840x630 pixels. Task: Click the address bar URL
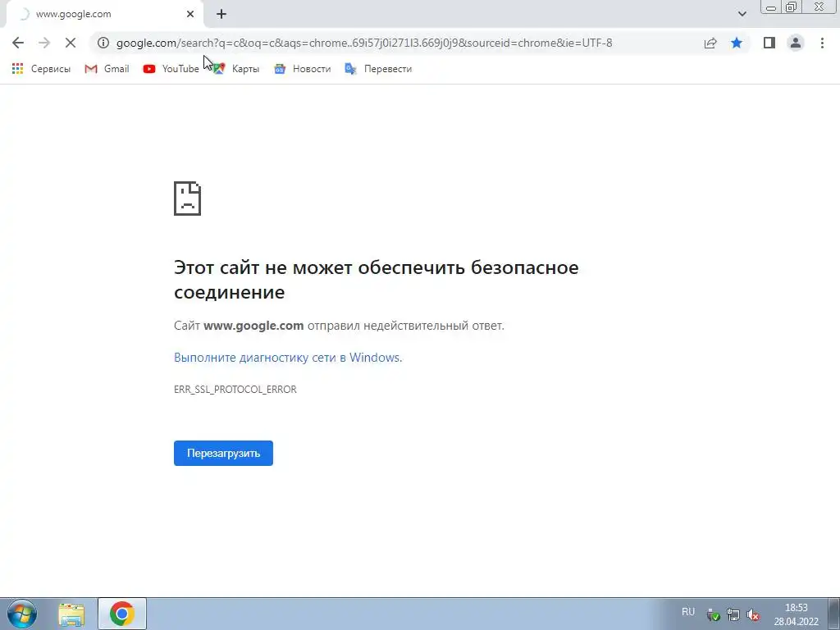(364, 43)
